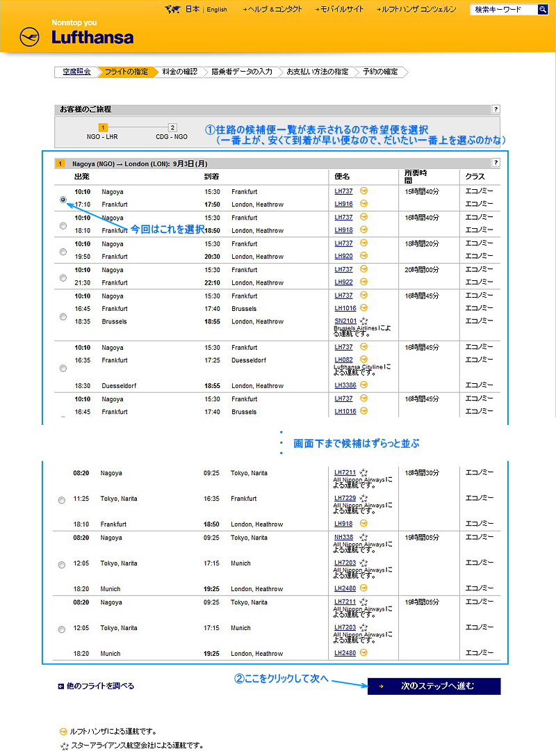This screenshot has height=756, width=556.
Task: Go to the 料金の確認 step
Action: pyautogui.click(x=180, y=72)
